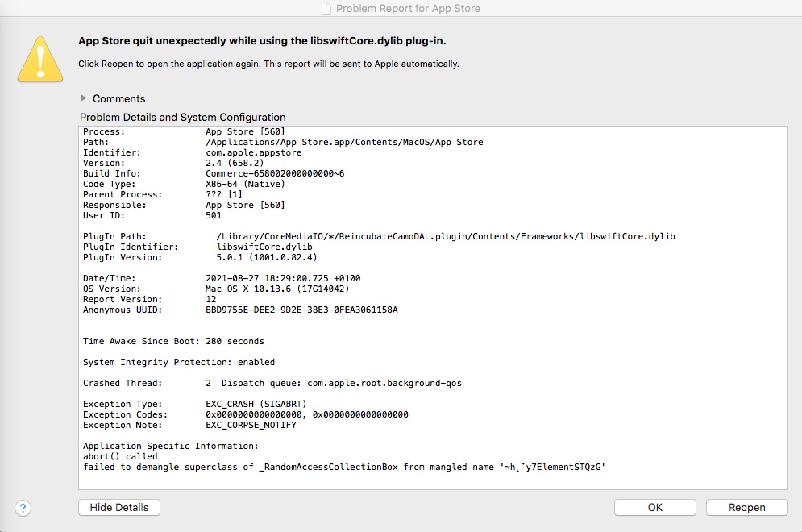Click the OK button
The image size is (802, 532).
point(654,507)
